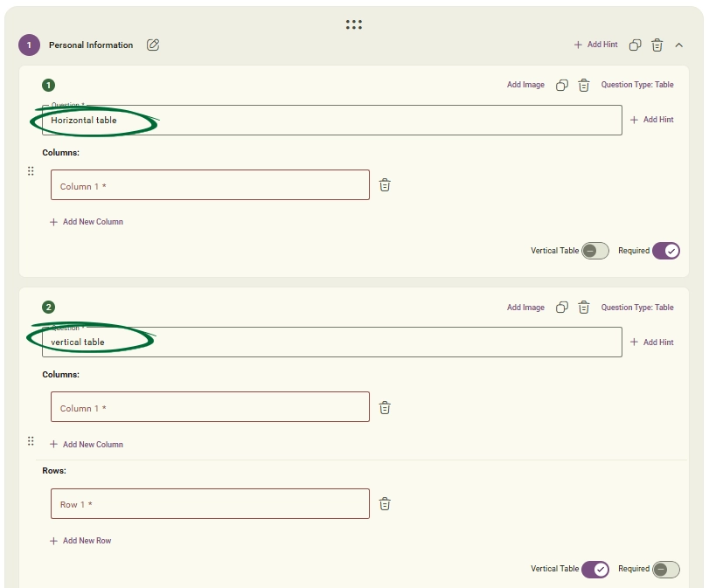Click the section drag handle dots at top
The image size is (709, 588).
pos(353,24)
